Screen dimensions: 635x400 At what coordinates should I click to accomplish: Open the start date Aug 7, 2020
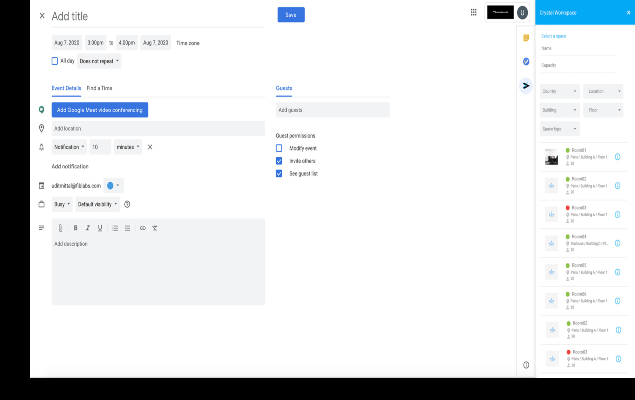click(x=67, y=43)
